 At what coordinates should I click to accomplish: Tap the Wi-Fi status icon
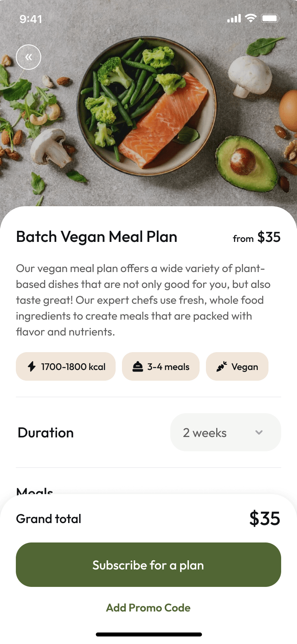(251, 18)
